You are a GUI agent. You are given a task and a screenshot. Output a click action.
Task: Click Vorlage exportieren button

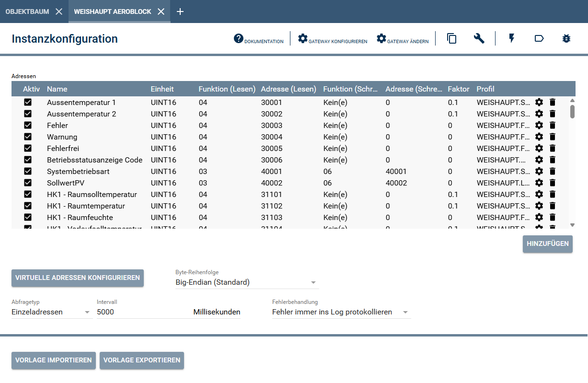[142, 360]
